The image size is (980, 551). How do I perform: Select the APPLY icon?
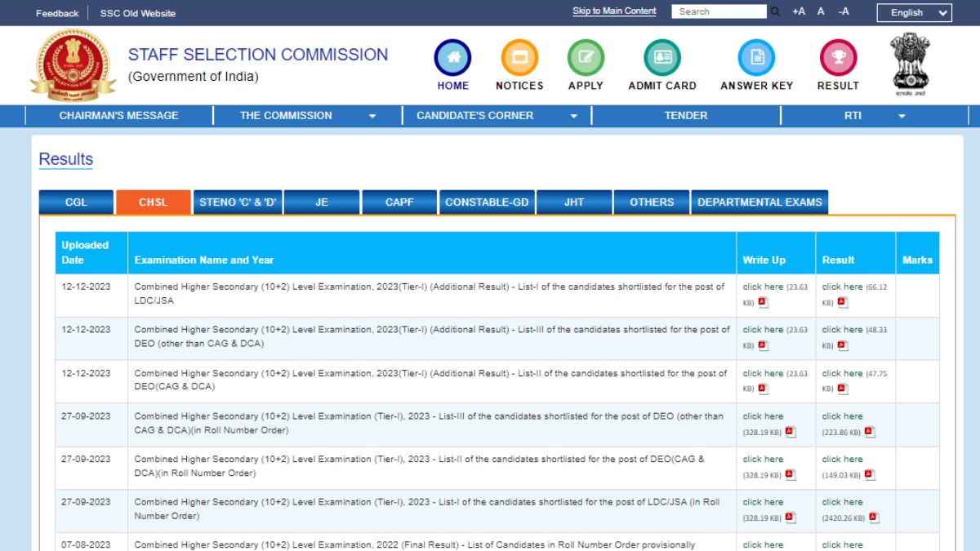tap(585, 58)
